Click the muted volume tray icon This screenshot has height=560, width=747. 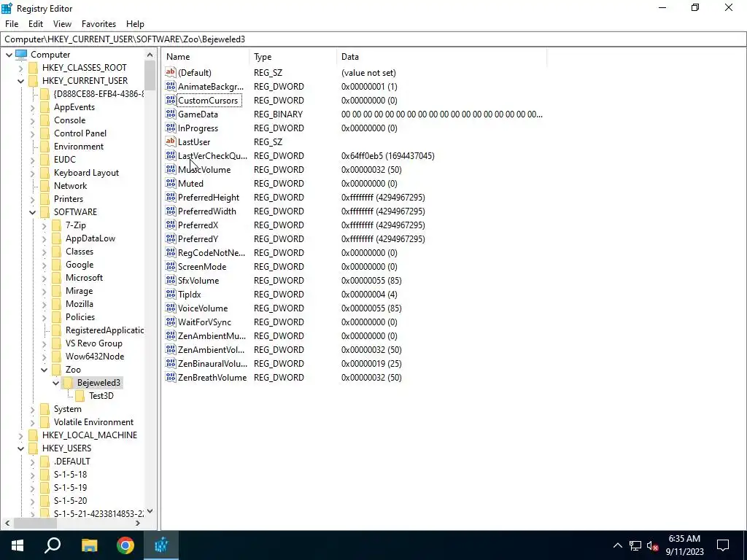[652, 545]
